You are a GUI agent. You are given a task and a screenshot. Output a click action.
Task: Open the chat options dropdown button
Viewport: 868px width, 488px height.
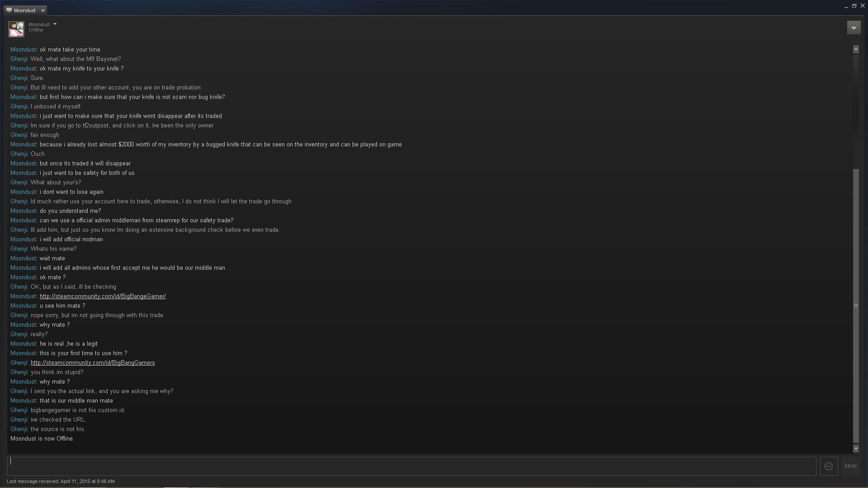pyautogui.click(x=854, y=28)
